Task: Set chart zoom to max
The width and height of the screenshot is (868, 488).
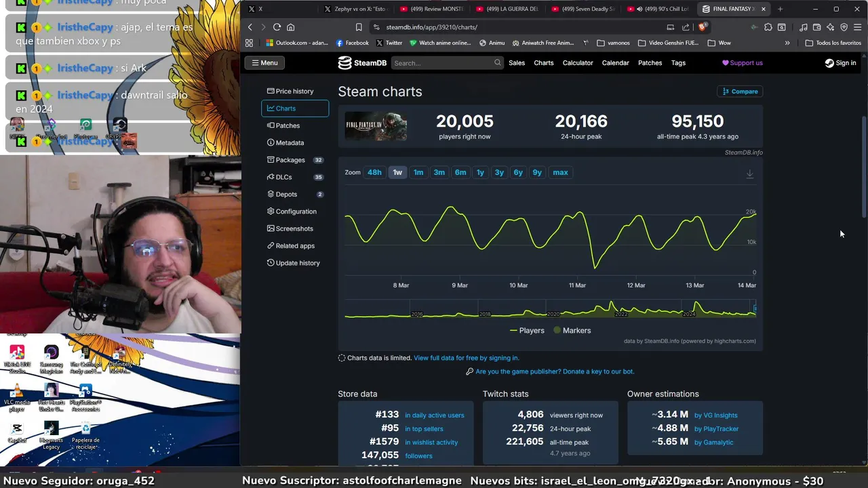Action: (x=560, y=172)
